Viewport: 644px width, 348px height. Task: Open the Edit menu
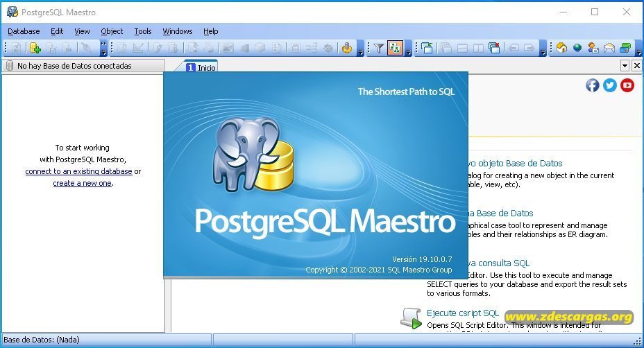pyautogui.click(x=57, y=31)
